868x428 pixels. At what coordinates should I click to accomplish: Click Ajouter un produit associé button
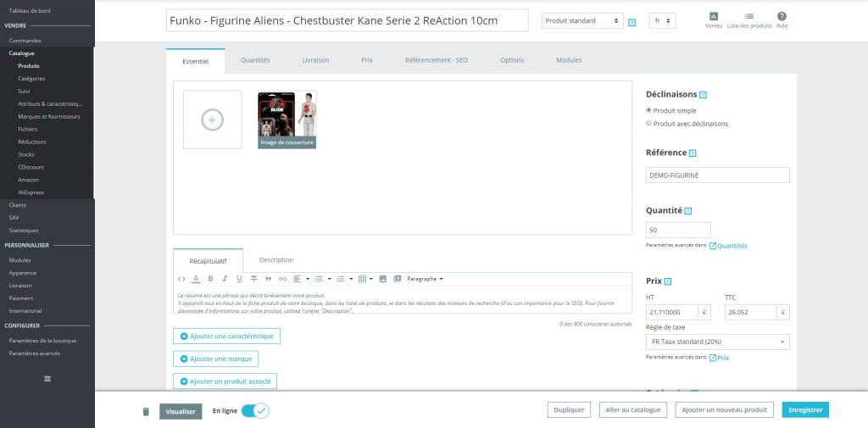click(x=225, y=381)
